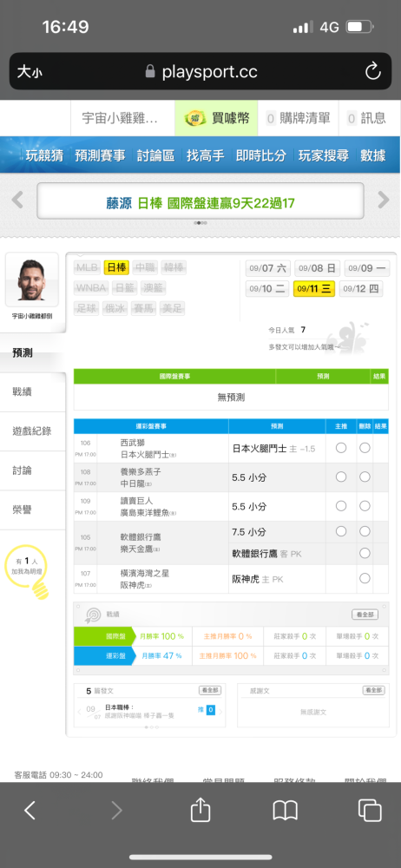Switch to the 討論 sidebar tab

pyautogui.click(x=33, y=470)
